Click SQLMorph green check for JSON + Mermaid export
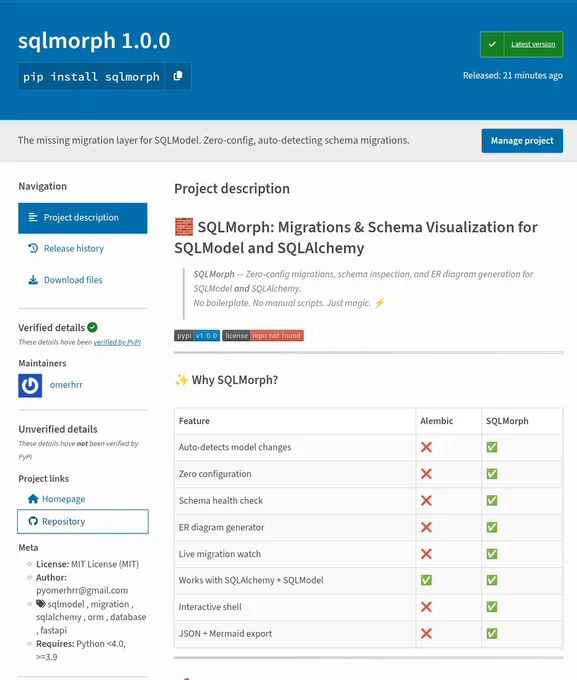The height and width of the screenshot is (680, 577). 492,634
